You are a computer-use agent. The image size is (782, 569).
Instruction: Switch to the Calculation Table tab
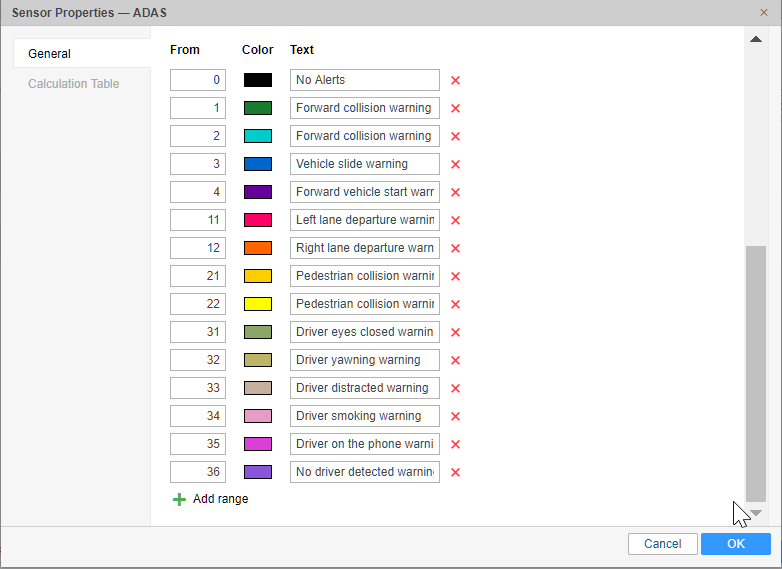(74, 84)
